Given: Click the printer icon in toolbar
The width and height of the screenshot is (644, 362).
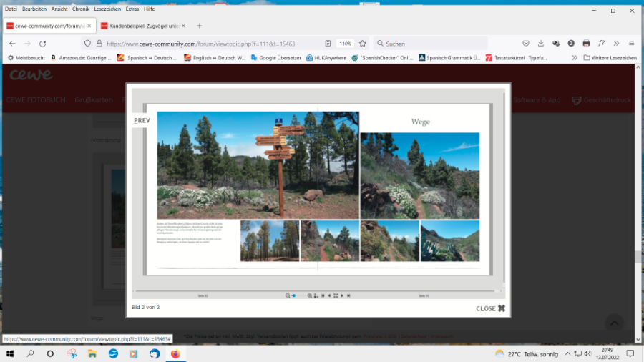Looking at the screenshot, I should [586, 43].
